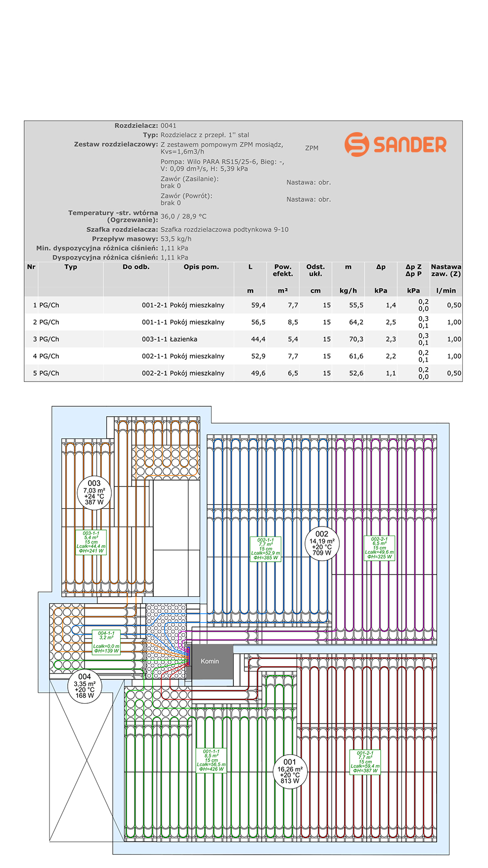Click the room 003 circular label
488x868 pixels.
94,492
